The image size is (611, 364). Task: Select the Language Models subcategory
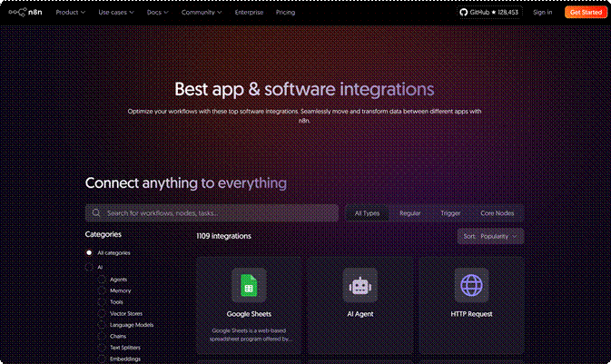(x=102, y=324)
